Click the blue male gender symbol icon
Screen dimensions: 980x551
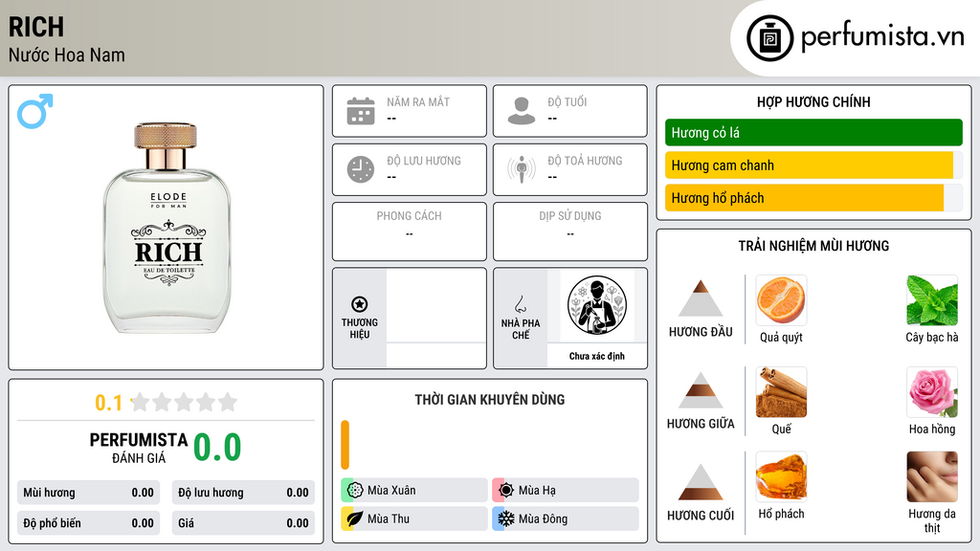pyautogui.click(x=35, y=111)
